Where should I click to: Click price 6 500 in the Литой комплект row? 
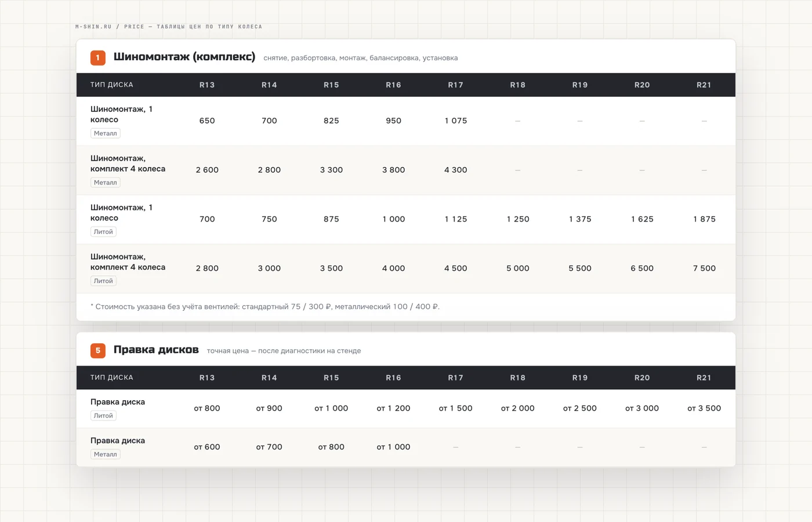642,269
